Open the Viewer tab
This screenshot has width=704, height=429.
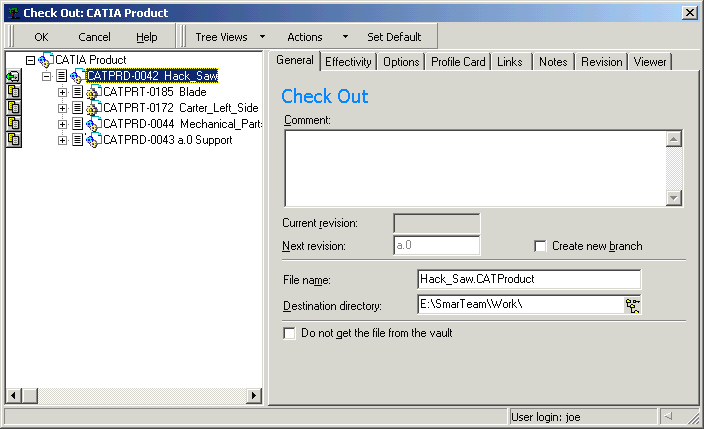pyautogui.click(x=650, y=62)
